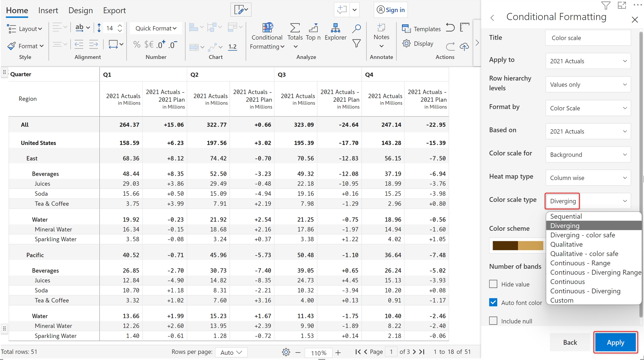The width and height of the screenshot is (644, 360).
Task: Click the Display gear icon
Action: (407, 44)
